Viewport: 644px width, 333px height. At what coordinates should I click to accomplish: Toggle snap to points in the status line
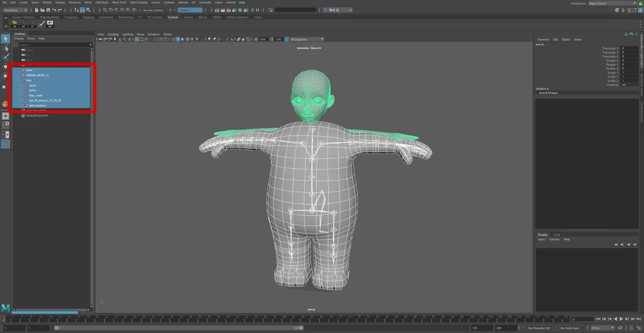pos(116,10)
